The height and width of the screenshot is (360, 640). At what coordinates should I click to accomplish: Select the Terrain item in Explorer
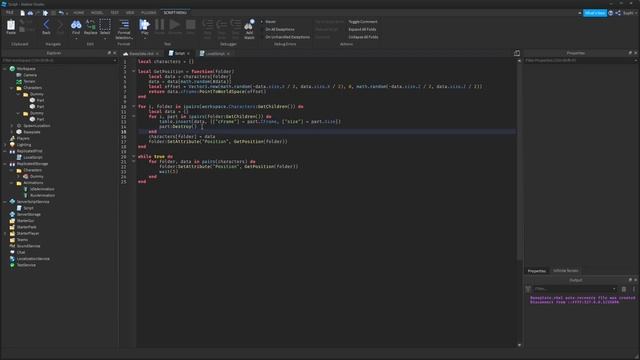[29, 81]
